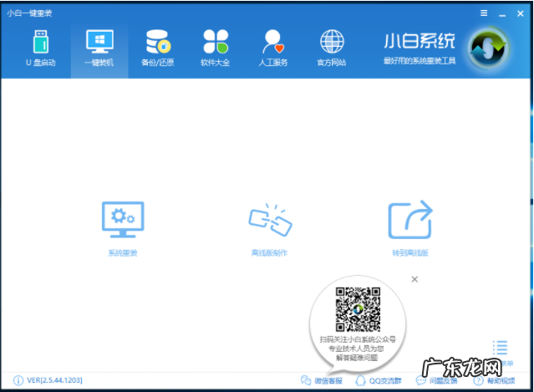Image resolution: width=534 pixels, height=392 pixels.
Task: Open the 官方网站 tab
Action: [332, 48]
